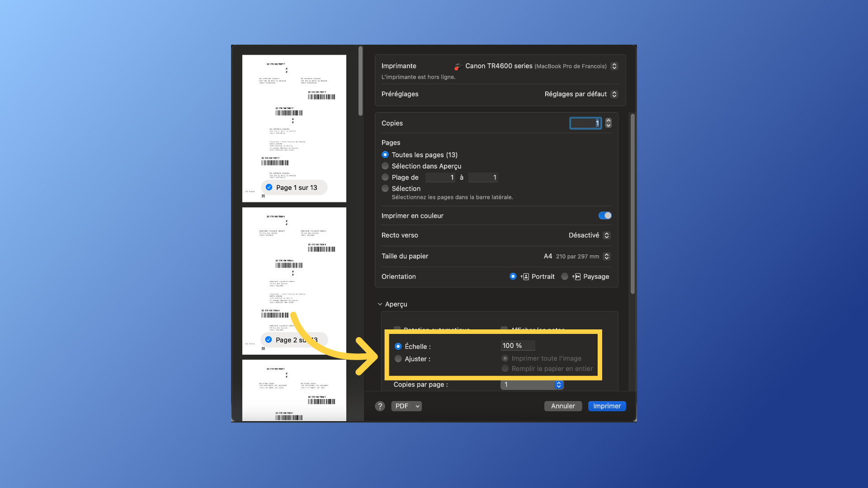Open Préréglages dropdown

tap(614, 94)
